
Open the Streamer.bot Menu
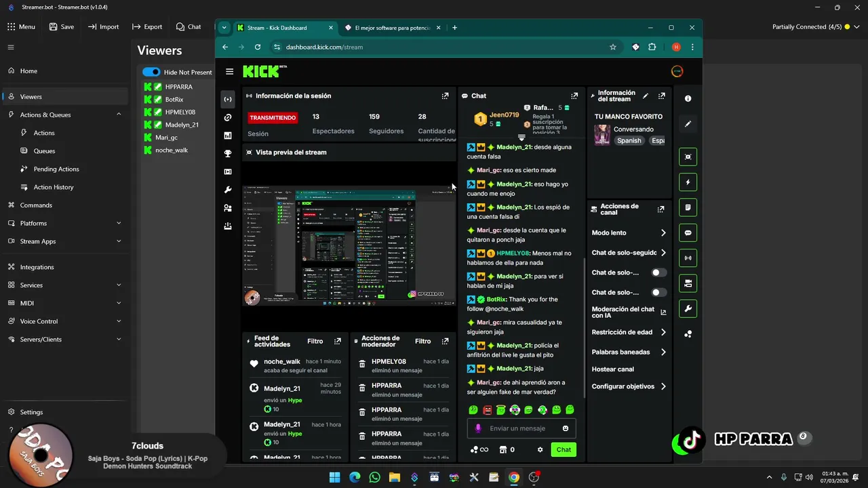tap(21, 27)
